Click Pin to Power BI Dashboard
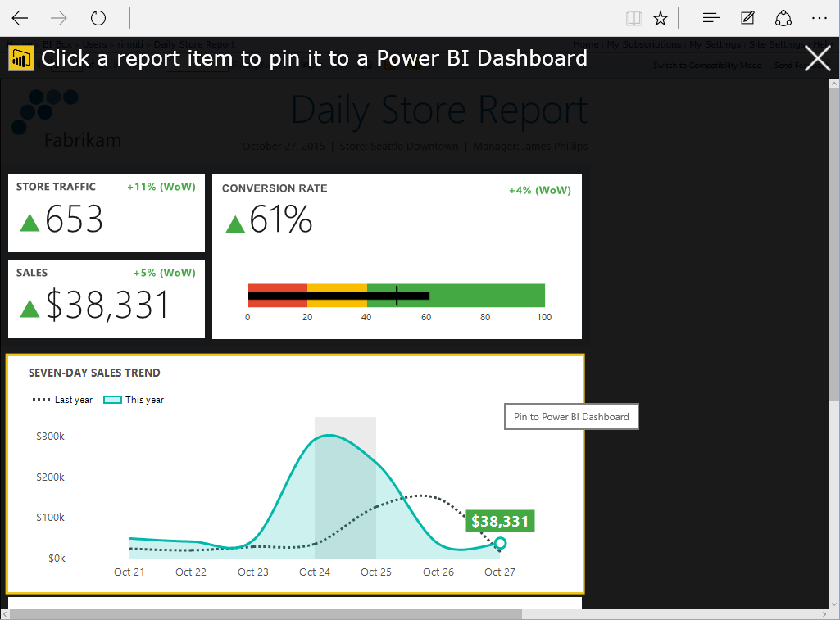840x620 pixels. 571,416
